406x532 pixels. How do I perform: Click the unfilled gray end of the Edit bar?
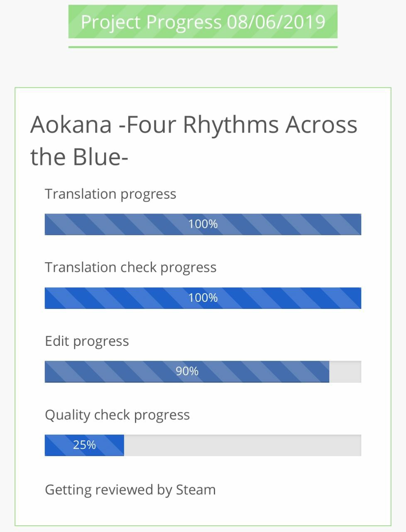[345, 372]
